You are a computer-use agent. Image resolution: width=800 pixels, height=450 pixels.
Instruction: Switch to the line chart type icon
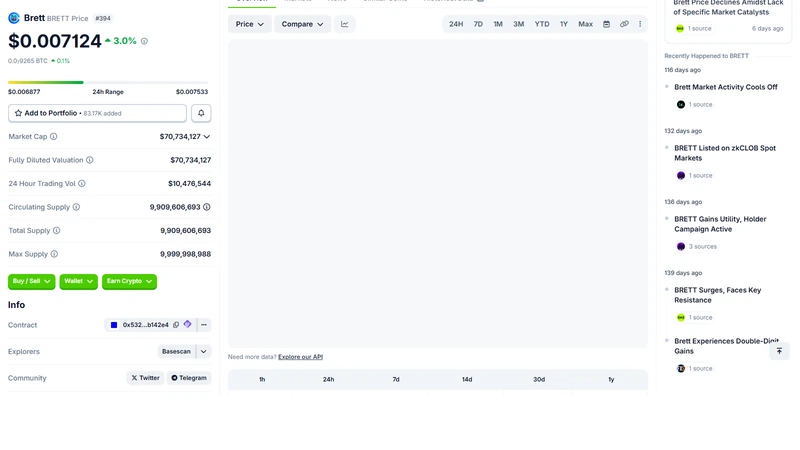tap(345, 24)
